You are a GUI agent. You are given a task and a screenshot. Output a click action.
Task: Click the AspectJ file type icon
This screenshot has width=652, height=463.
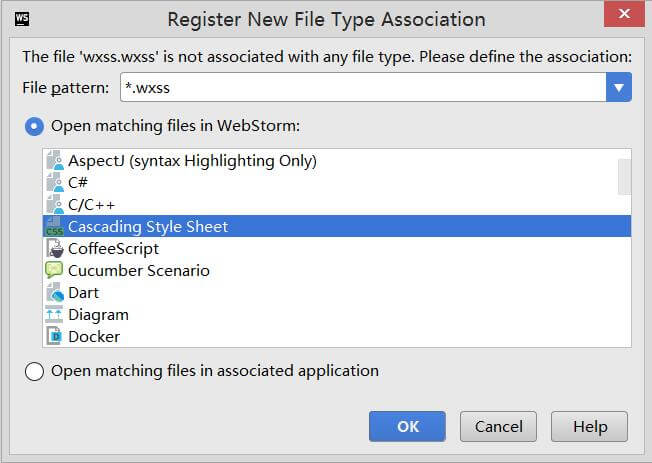point(54,161)
